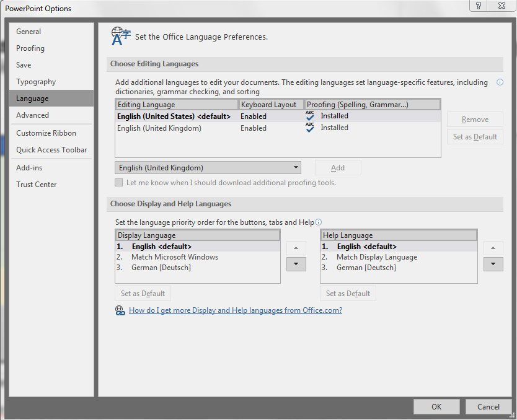
Task: Toggle 'Let me know when I should download' checkbox
Action: tap(118, 183)
